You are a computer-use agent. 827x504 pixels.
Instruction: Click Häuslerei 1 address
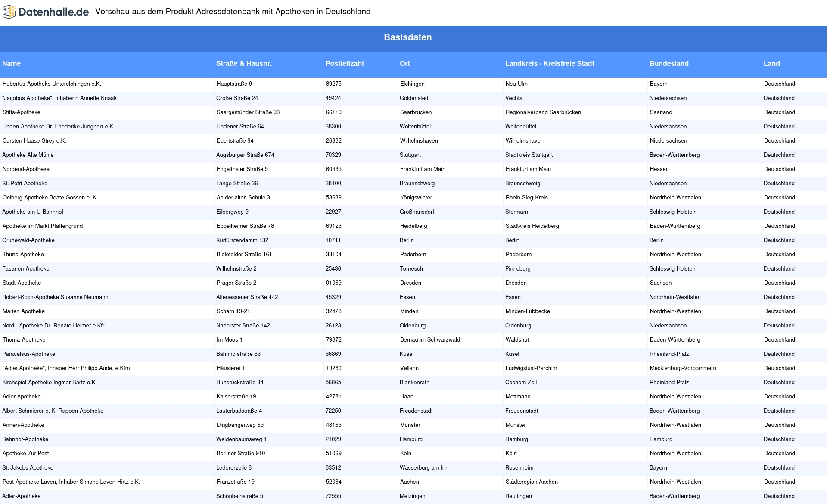click(x=230, y=368)
